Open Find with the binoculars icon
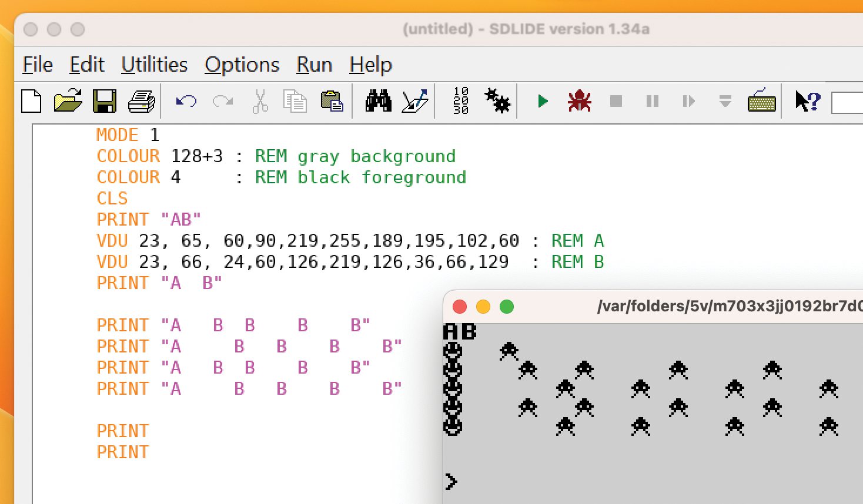The width and height of the screenshot is (863, 504). [x=379, y=101]
